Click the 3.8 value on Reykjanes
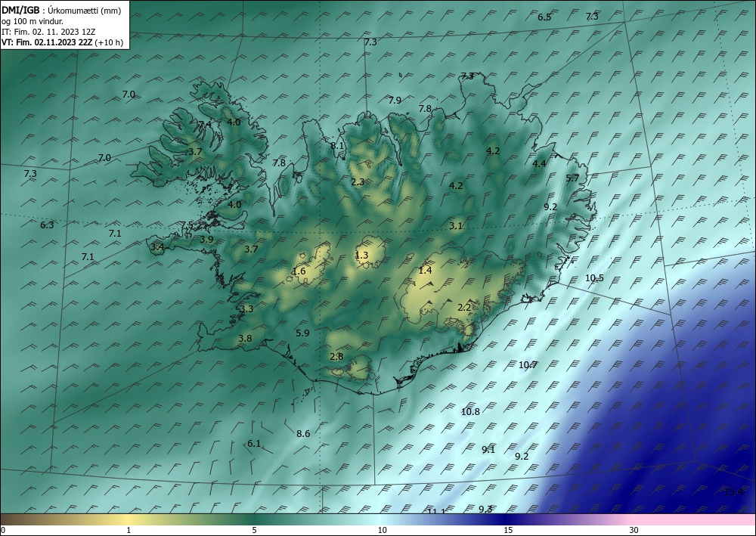This screenshot has width=756, height=536. click(245, 339)
